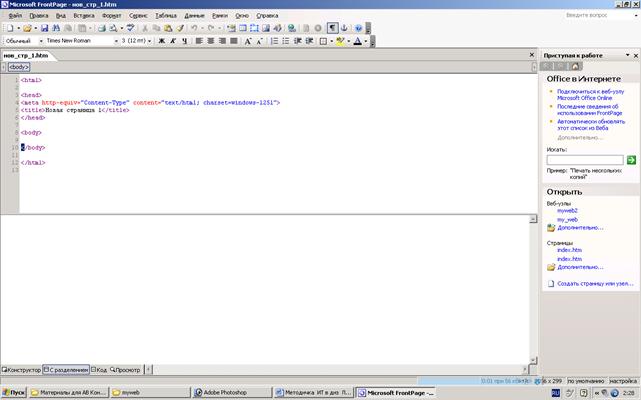Click the font color A button
Viewport: 641px width, 400px height.
pos(358,41)
